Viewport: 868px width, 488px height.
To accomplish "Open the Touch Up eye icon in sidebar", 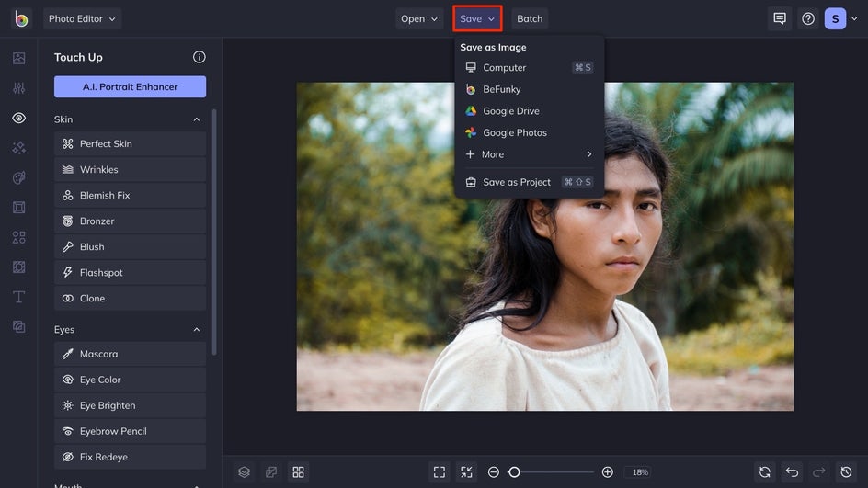I will [18, 119].
